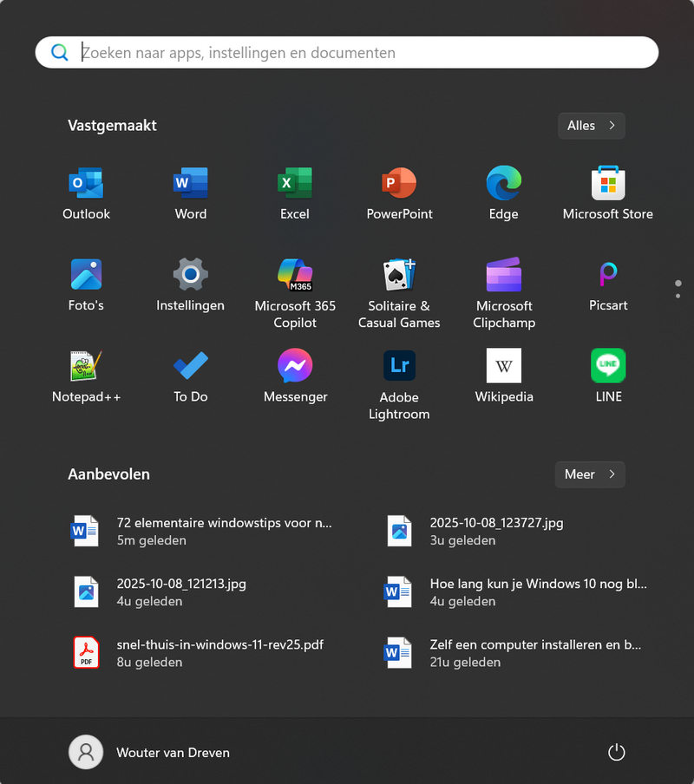Screen dimensions: 694x784
Task: Open Adobe Lightroom
Action: click(399, 367)
